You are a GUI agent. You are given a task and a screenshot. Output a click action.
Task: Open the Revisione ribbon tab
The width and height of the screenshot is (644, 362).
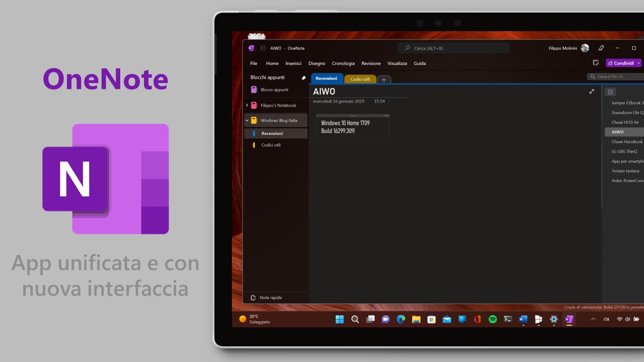tap(371, 63)
